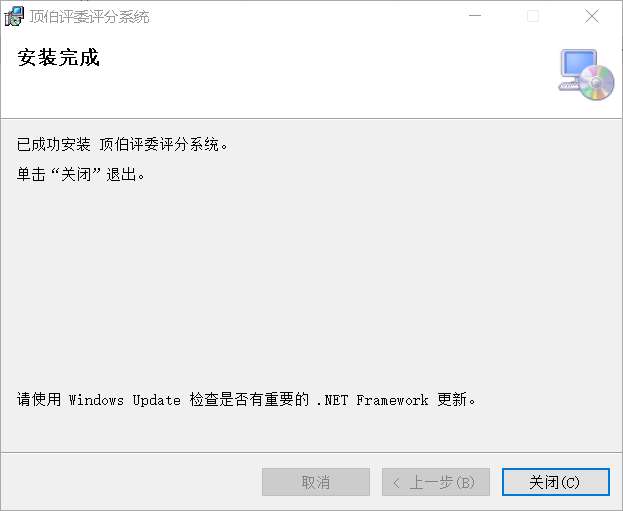Go back using the 上一步(B) button
This screenshot has width=623, height=511.
point(436,482)
